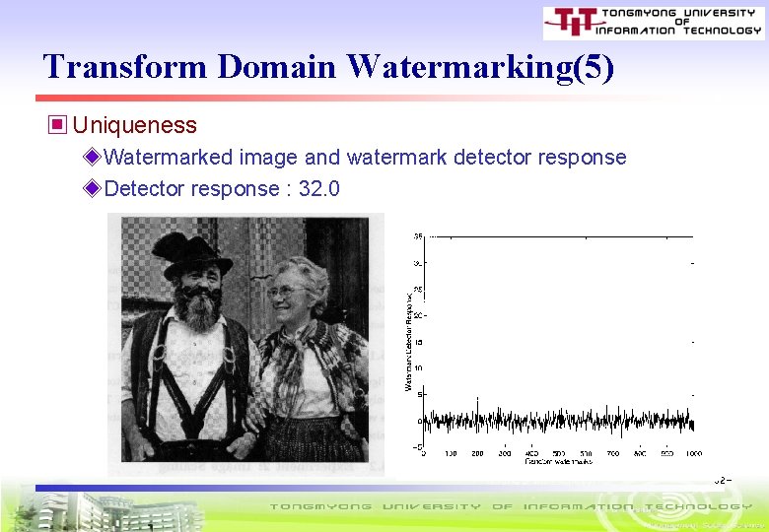The image size is (769, 532).
Task: Click the detector response plot chart
Action: (553, 350)
